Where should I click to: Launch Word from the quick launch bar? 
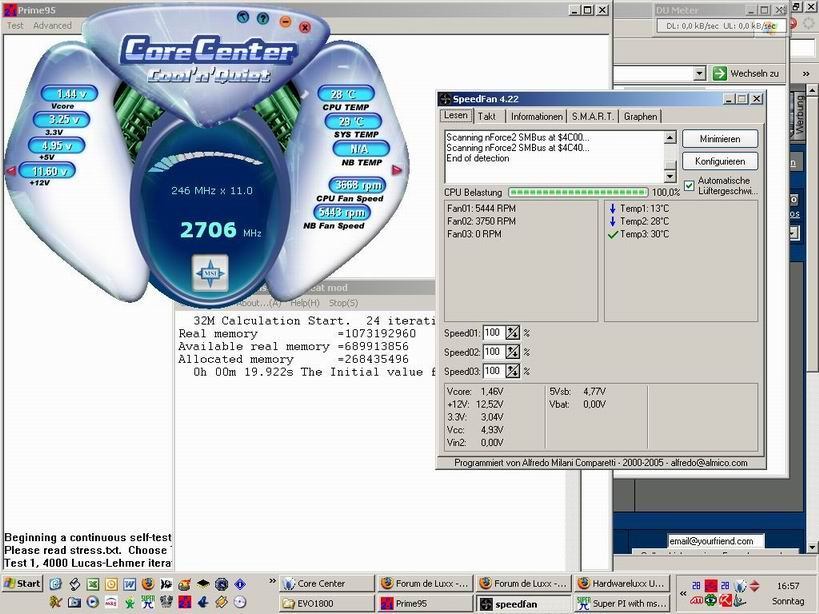[x=129, y=584]
